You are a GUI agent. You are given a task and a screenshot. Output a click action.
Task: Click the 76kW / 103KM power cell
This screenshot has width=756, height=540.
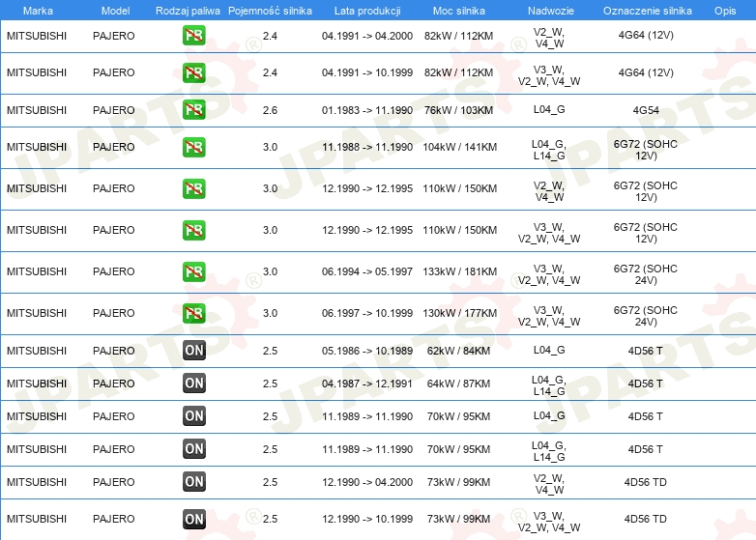[x=458, y=110]
